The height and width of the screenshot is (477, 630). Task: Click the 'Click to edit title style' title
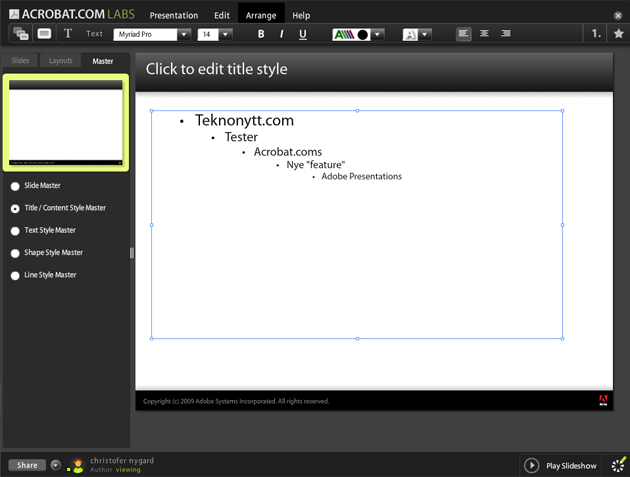(x=217, y=69)
